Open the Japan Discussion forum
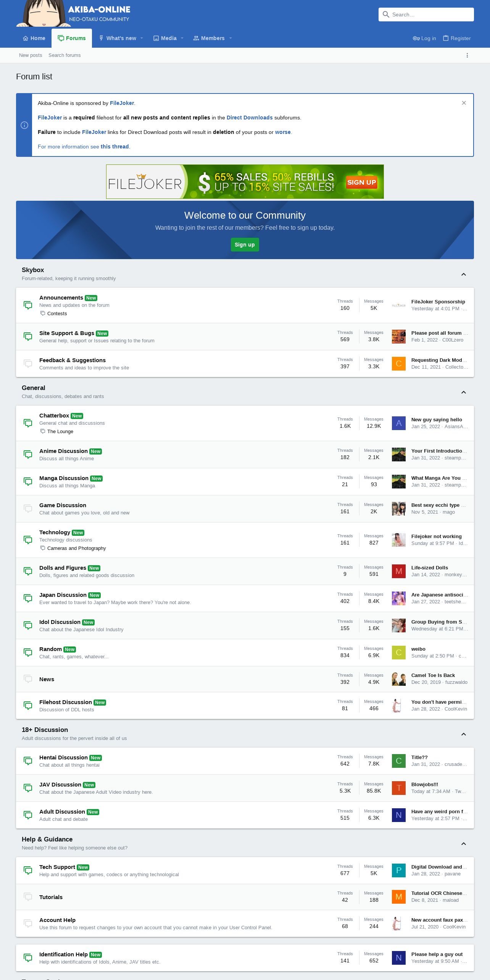The image size is (490, 980). tap(63, 595)
